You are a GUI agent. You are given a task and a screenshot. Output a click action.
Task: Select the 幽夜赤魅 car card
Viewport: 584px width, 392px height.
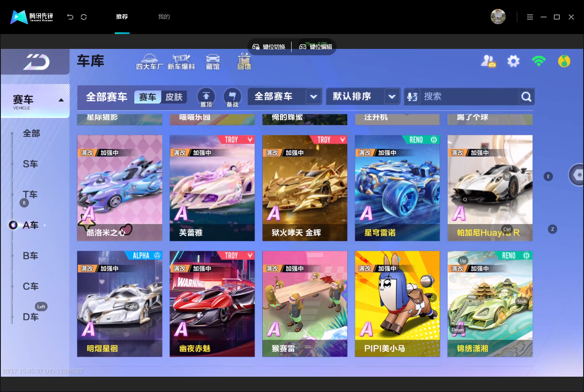click(212, 304)
